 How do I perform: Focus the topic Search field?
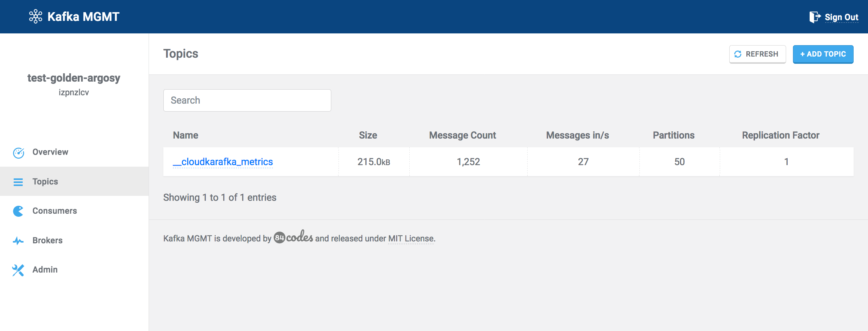click(247, 100)
